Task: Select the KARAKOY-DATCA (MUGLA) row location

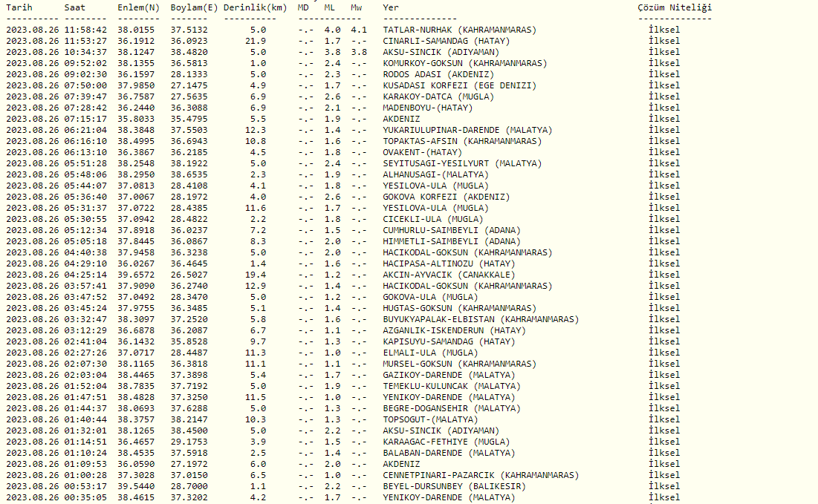Action: pos(433,96)
